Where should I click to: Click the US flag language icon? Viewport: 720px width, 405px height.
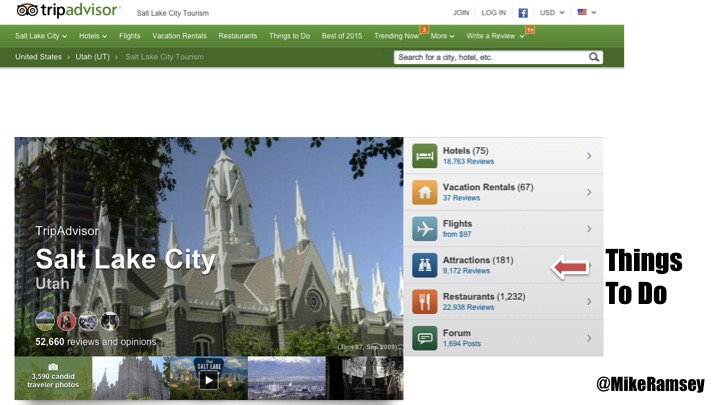click(x=582, y=12)
